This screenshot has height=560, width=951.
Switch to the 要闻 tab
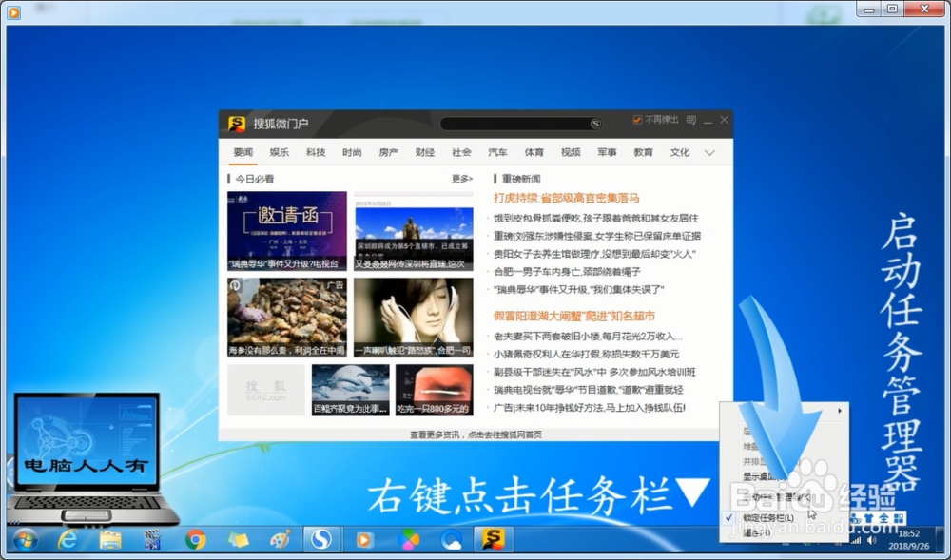click(243, 153)
